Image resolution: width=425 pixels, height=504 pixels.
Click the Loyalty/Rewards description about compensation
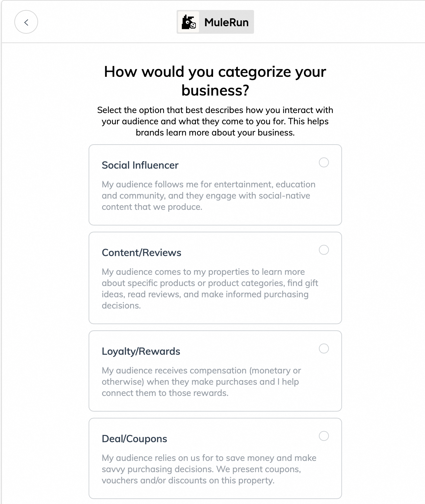tap(201, 382)
